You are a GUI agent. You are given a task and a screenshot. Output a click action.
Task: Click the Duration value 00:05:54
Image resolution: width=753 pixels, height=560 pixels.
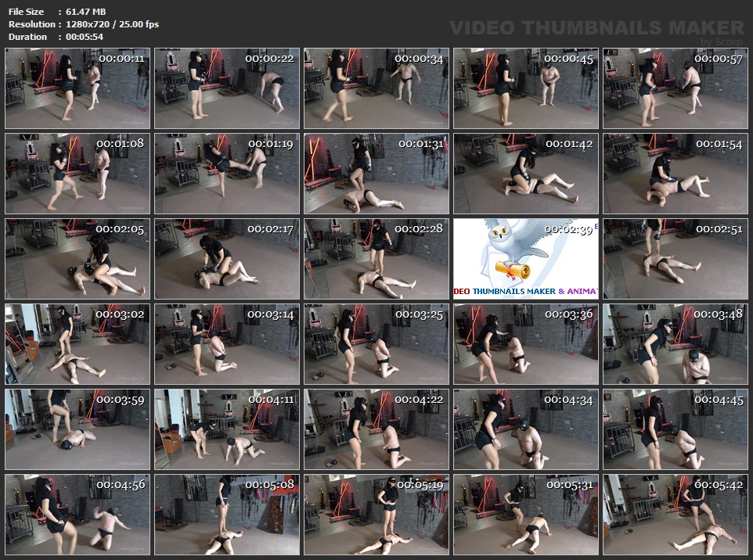coord(85,37)
